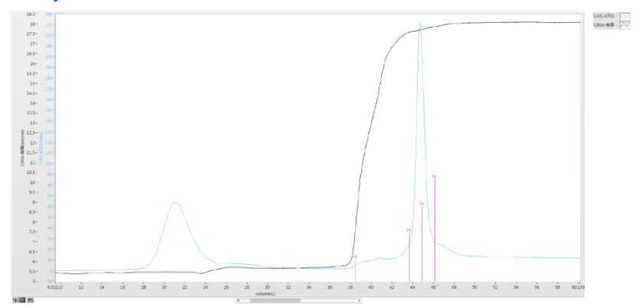Viewport: 644px width, 307px height.
Task: Click the cursor crosshair tool in graph palette
Action: [x=16, y=301]
